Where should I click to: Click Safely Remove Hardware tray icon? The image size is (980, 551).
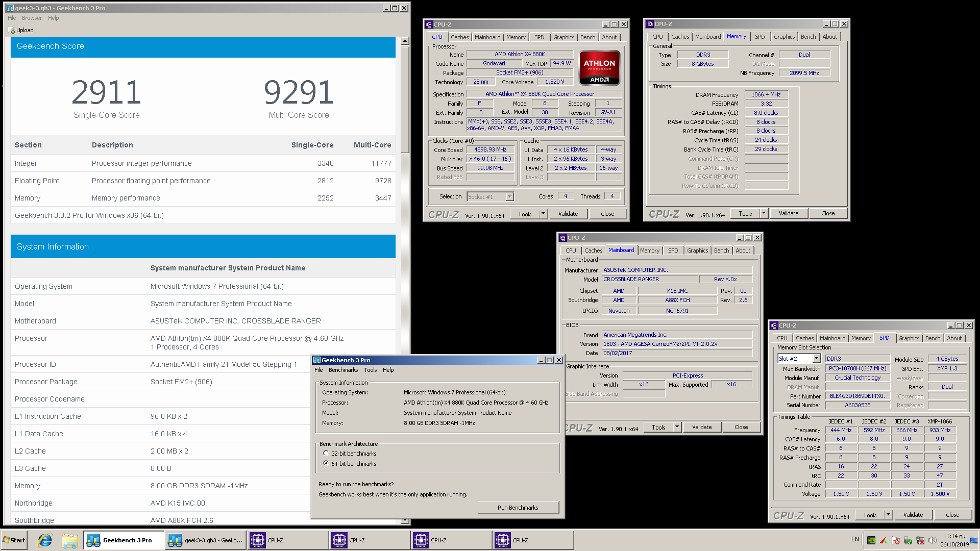tap(908, 540)
